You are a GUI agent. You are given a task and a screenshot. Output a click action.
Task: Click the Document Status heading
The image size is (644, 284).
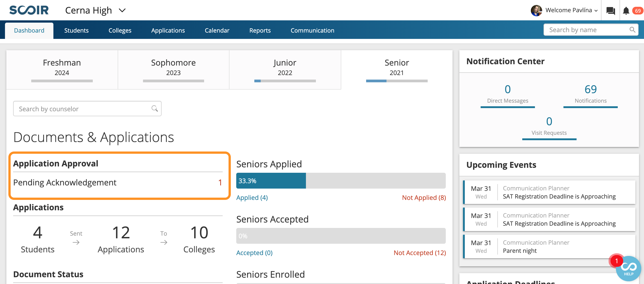[48, 274]
